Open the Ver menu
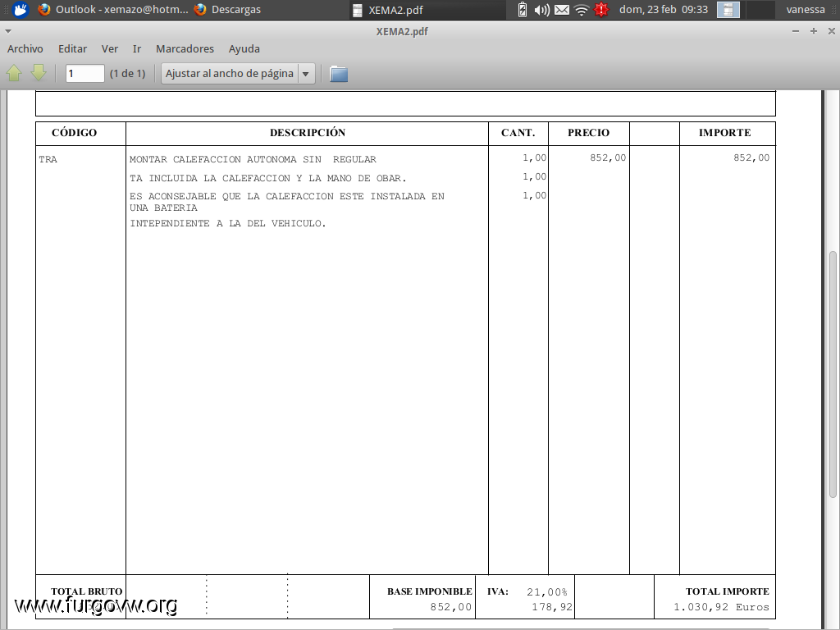 110,49
